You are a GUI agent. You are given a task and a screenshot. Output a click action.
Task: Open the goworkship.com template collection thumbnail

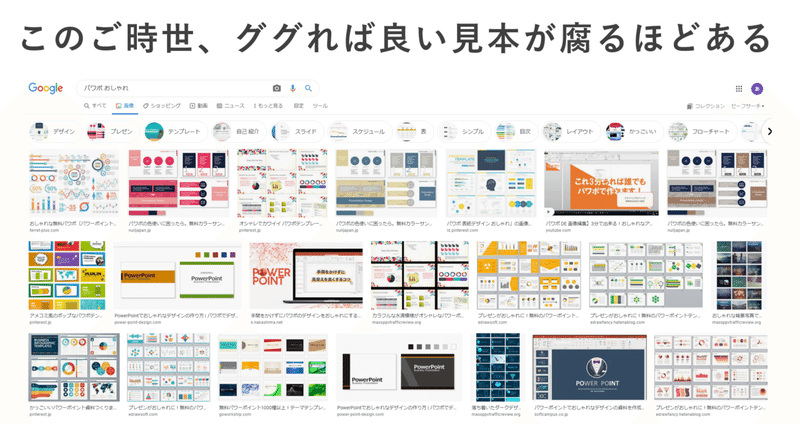(272, 367)
